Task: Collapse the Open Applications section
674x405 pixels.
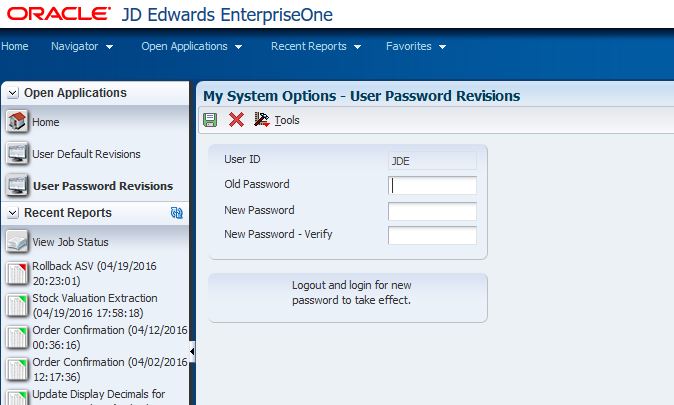Action: tap(13, 93)
